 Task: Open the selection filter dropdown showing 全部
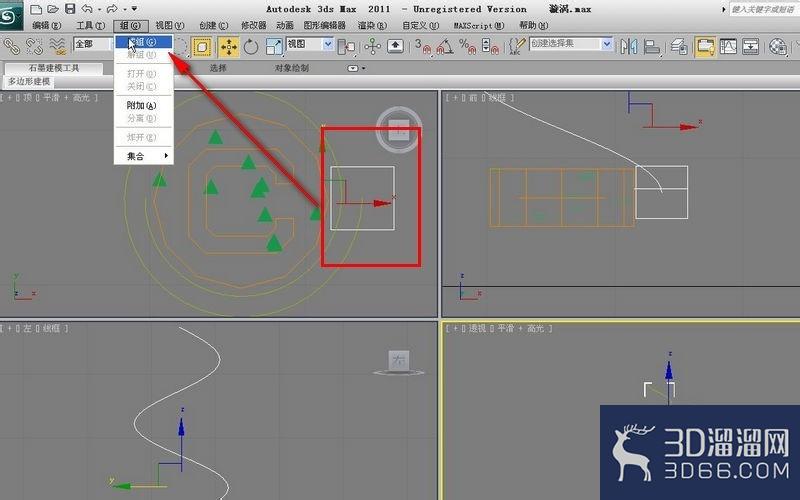(94, 44)
